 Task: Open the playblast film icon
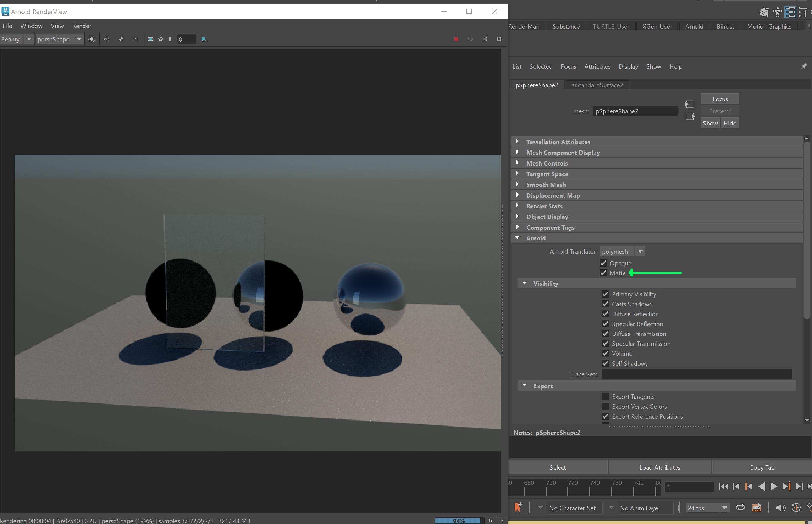pyautogui.click(x=757, y=508)
